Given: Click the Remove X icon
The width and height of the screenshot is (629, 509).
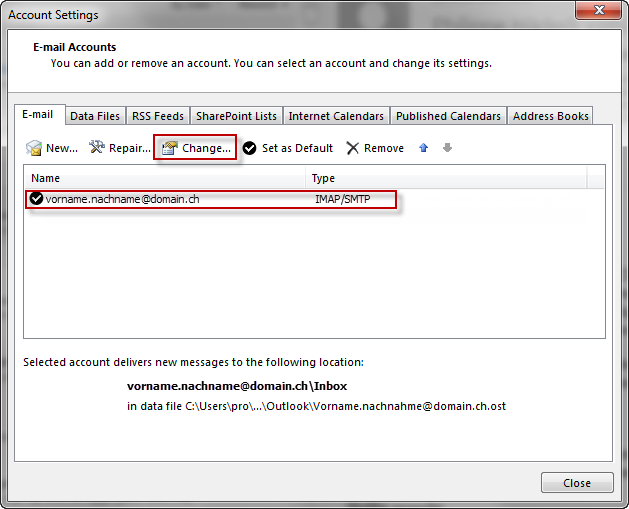Looking at the screenshot, I should 353,148.
